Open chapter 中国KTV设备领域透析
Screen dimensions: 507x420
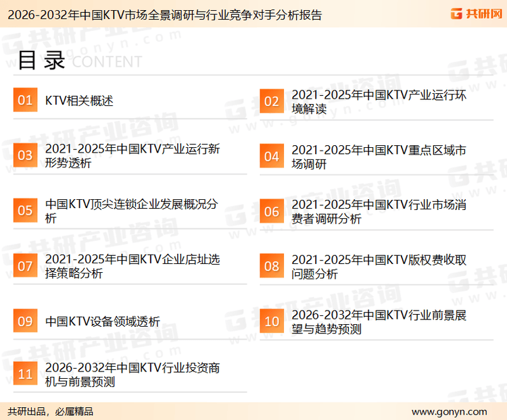[x=103, y=321]
